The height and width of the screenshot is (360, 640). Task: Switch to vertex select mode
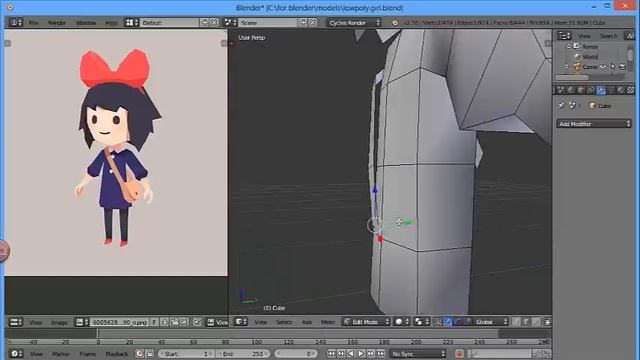[x=516, y=322]
